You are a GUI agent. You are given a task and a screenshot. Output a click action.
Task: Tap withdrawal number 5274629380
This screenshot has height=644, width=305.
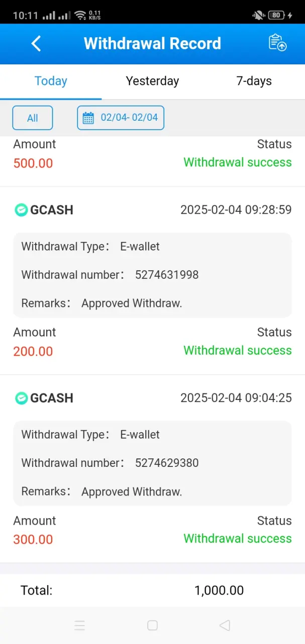(x=167, y=463)
